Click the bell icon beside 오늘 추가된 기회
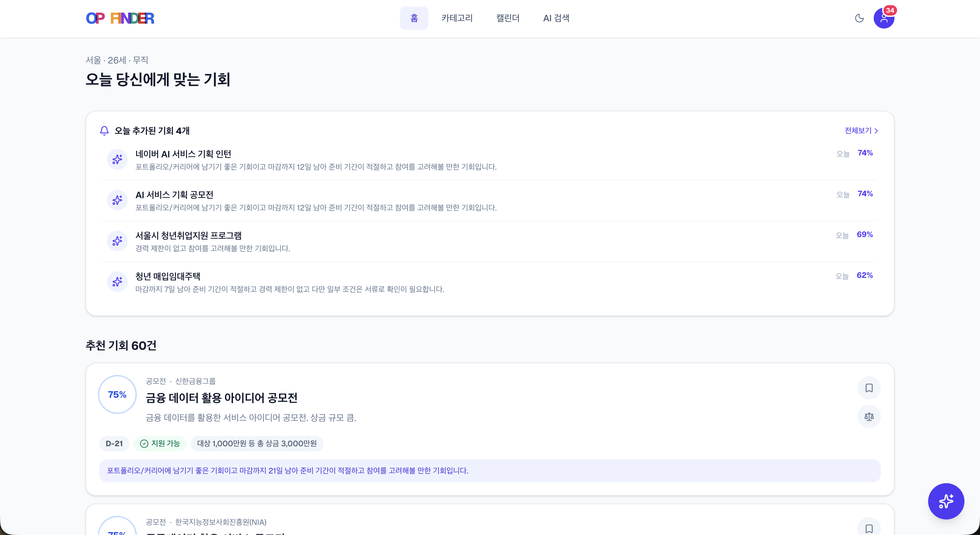 point(104,131)
